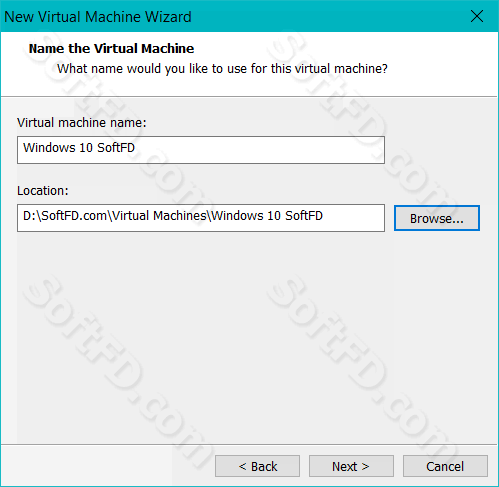The width and height of the screenshot is (499, 487).
Task: Close the wizard using the X icon
Action: pyautogui.click(x=477, y=16)
